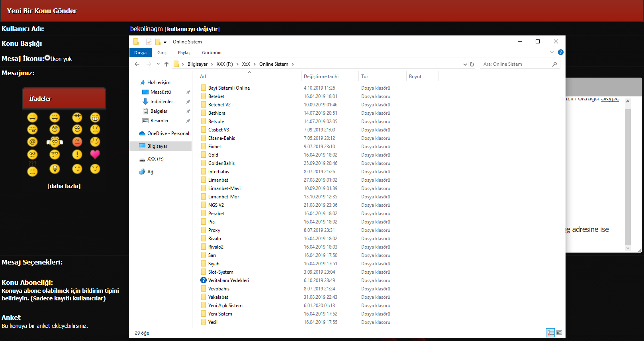This screenshot has height=341, width=644.
Task: Switch to Details view layout icon
Action: pos(550,333)
